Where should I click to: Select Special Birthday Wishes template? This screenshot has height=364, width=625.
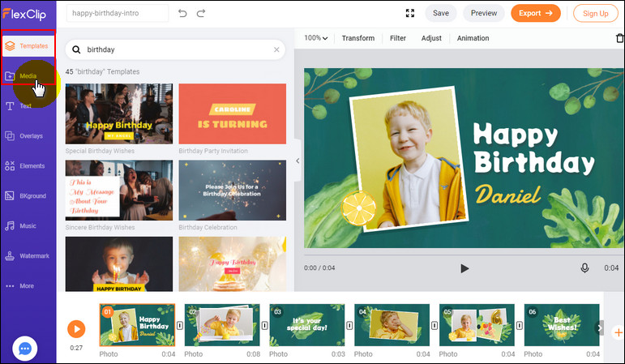[119, 113]
